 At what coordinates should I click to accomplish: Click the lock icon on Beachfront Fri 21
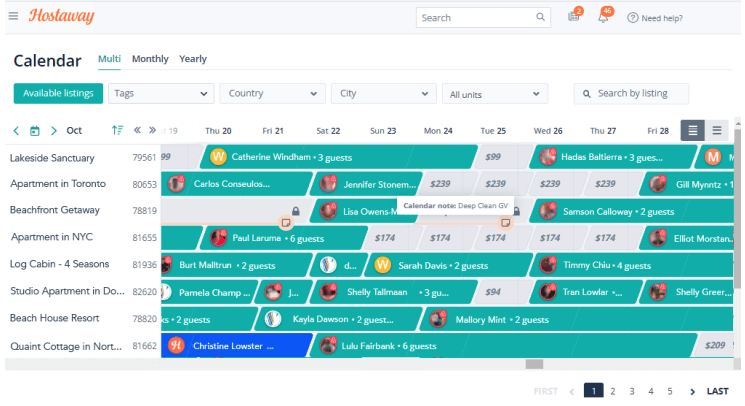pos(296,211)
